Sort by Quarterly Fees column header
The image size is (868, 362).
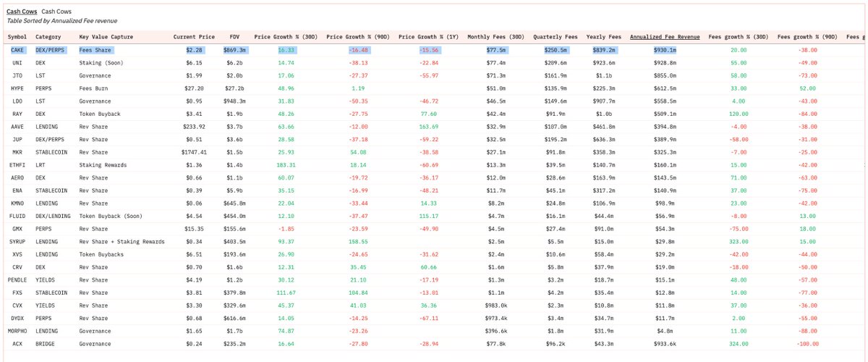555,37
